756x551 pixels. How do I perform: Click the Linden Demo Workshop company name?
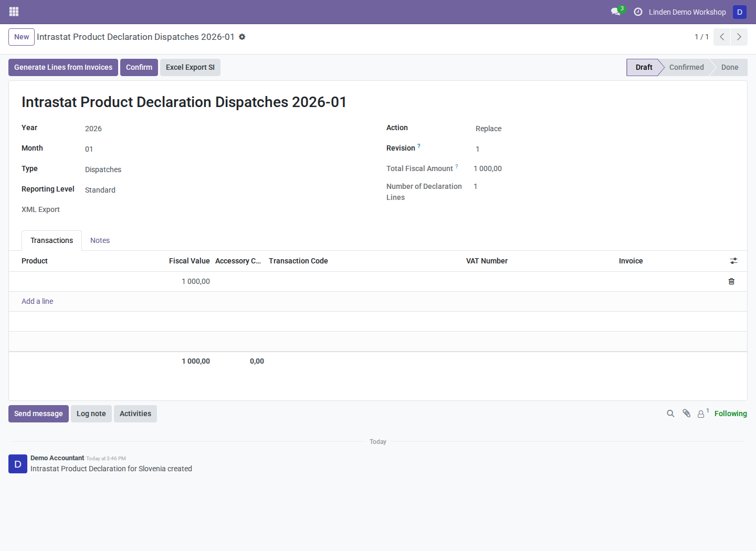pyautogui.click(x=687, y=12)
